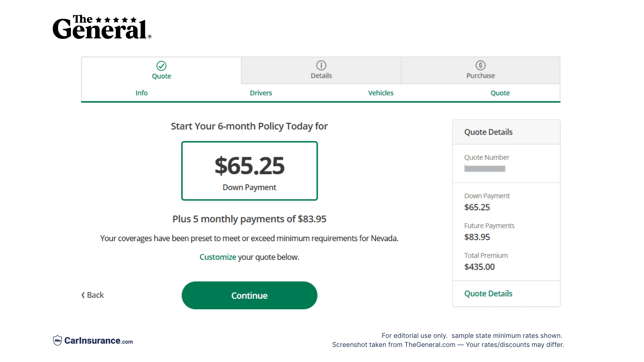The image size is (644, 362).
Task: Open the Drivers section
Action: click(x=261, y=93)
